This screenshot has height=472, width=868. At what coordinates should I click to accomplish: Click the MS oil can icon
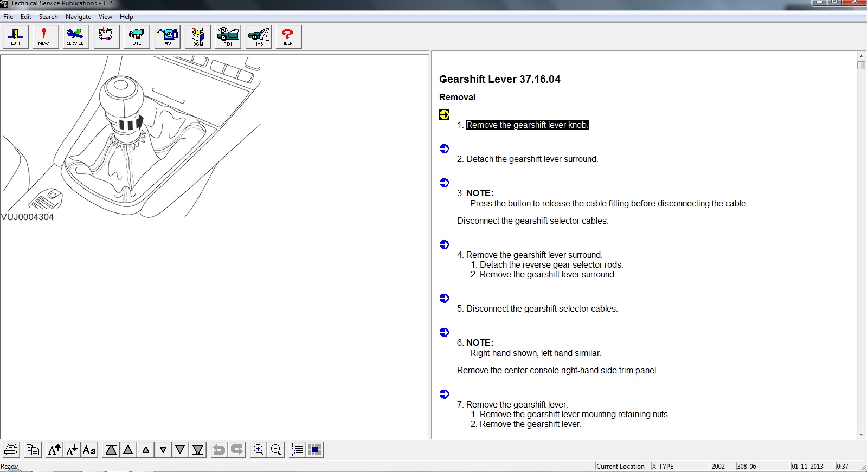click(168, 37)
